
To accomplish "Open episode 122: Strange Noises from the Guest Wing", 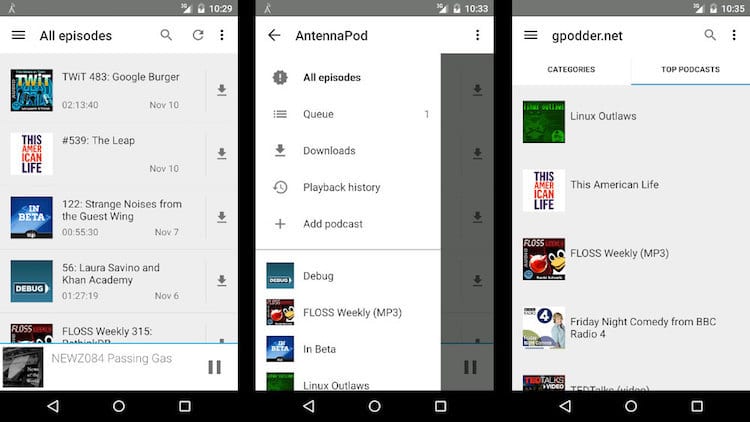I will pyautogui.click(x=122, y=210).
